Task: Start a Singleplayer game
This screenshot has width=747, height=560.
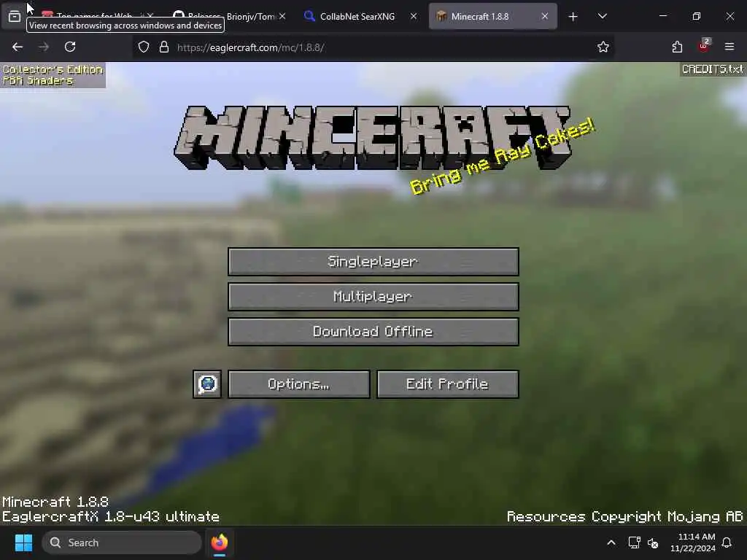Action: coord(373,262)
